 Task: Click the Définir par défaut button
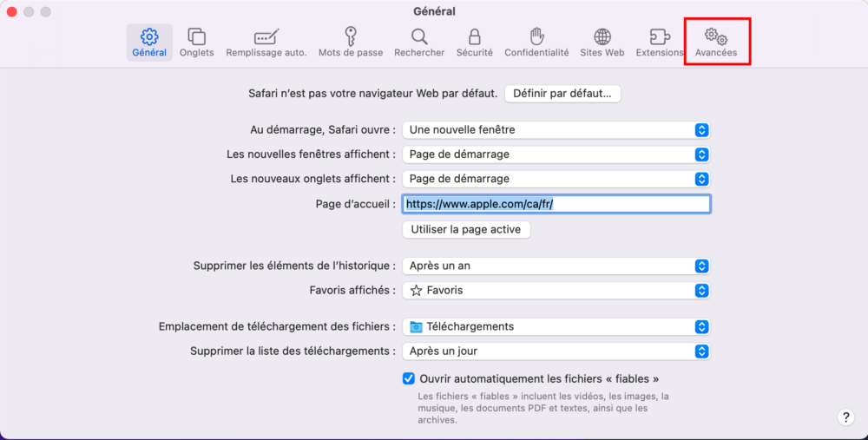tap(562, 94)
